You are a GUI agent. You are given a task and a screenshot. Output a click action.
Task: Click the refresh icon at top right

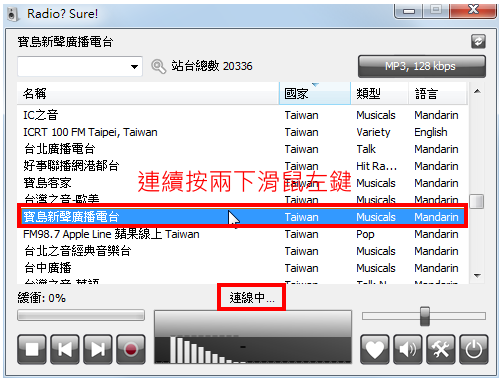478,42
